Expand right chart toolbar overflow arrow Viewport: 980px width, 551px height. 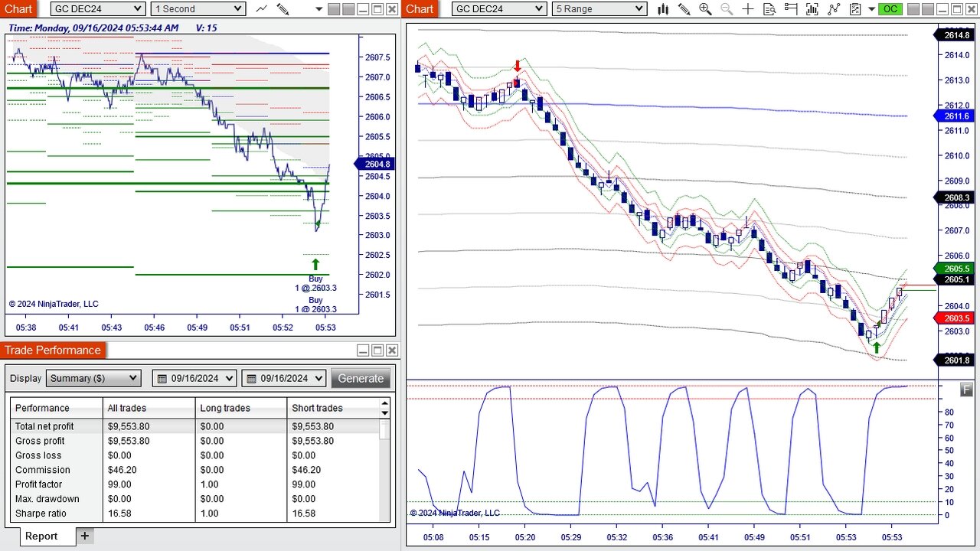(x=871, y=9)
